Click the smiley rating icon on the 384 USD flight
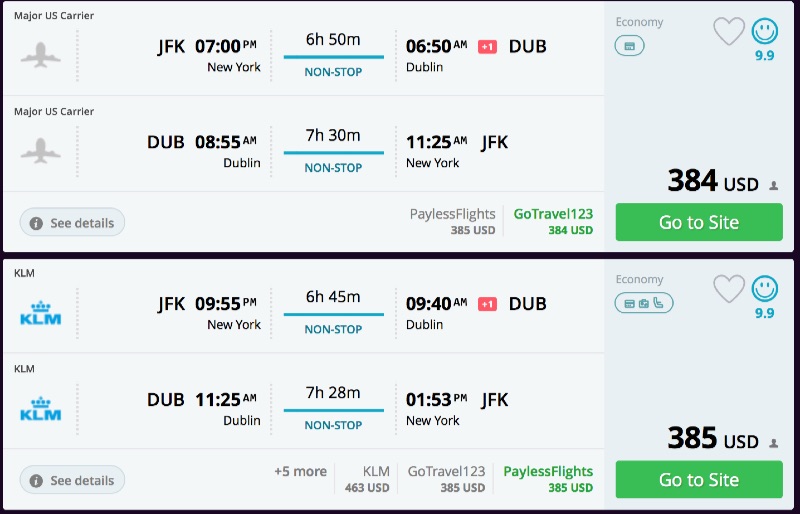The width and height of the screenshot is (800, 514). point(765,31)
